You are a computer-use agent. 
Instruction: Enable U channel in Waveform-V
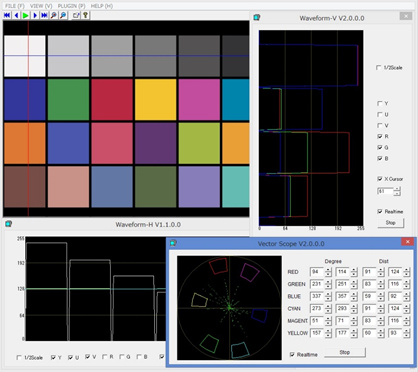(379, 115)
